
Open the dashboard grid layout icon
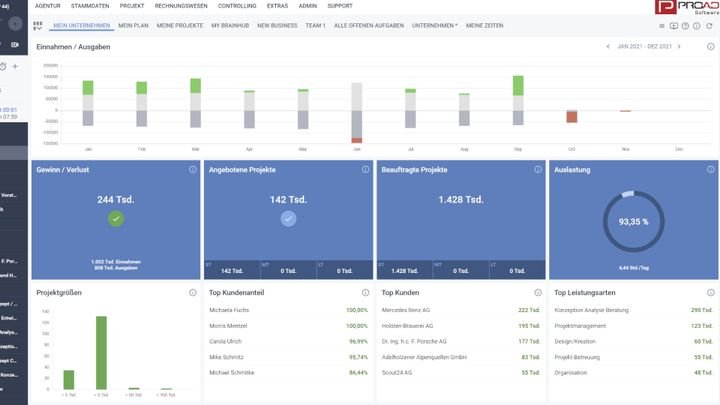38,25
